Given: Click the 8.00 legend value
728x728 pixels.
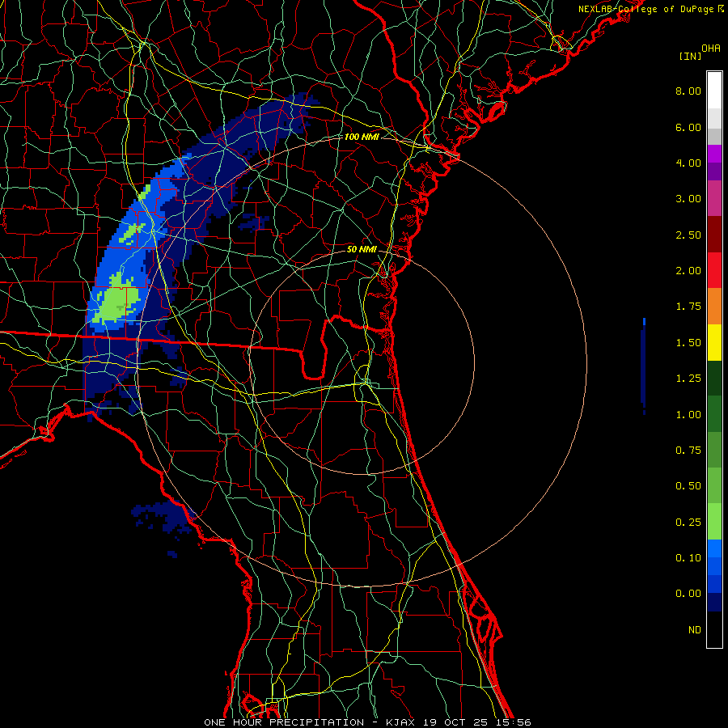Looking at the screenshot, I should [x=688, y=91].
